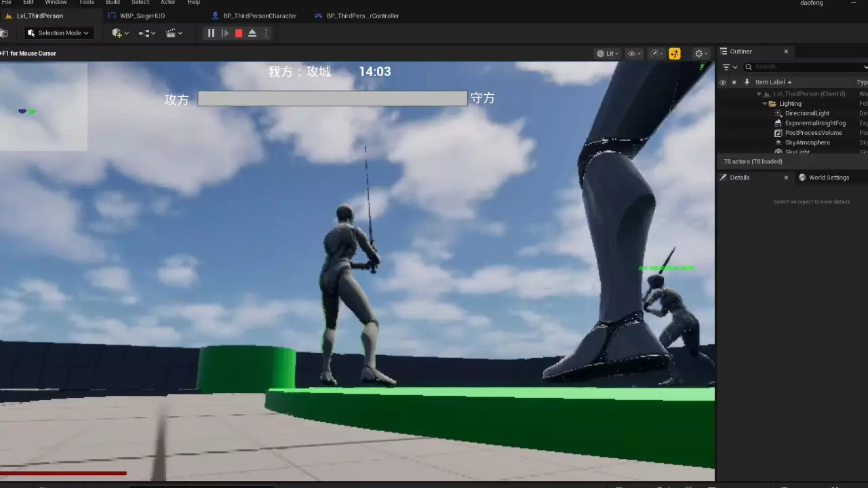Switch to the WBP_SiegeHUD tab
This screenshot has height=488, width=868.
pyautogui.click(x=142, y=16)
